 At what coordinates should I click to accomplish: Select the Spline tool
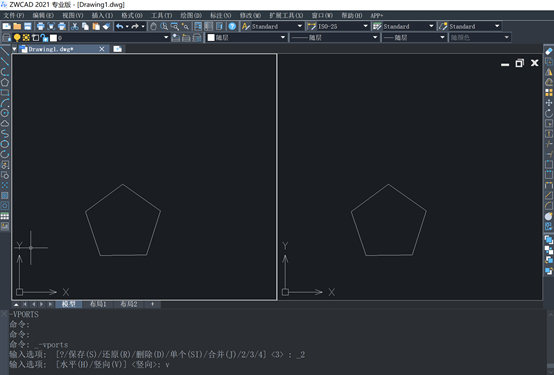pyautogui.click(x=5, y=134)
